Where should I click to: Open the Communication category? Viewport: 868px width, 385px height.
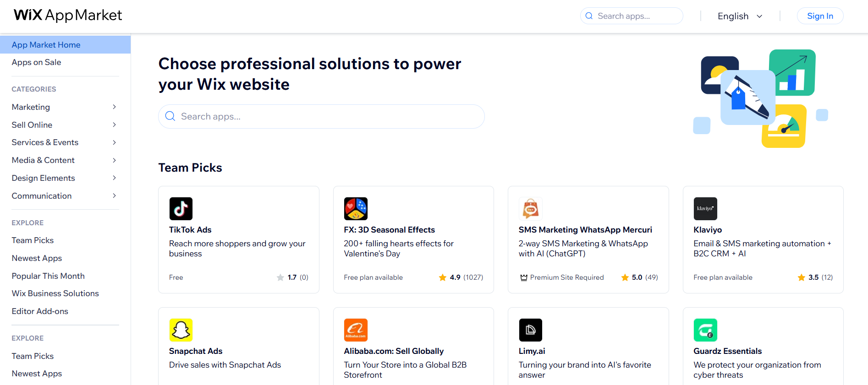pyautogui.click(x=41, y=196)
